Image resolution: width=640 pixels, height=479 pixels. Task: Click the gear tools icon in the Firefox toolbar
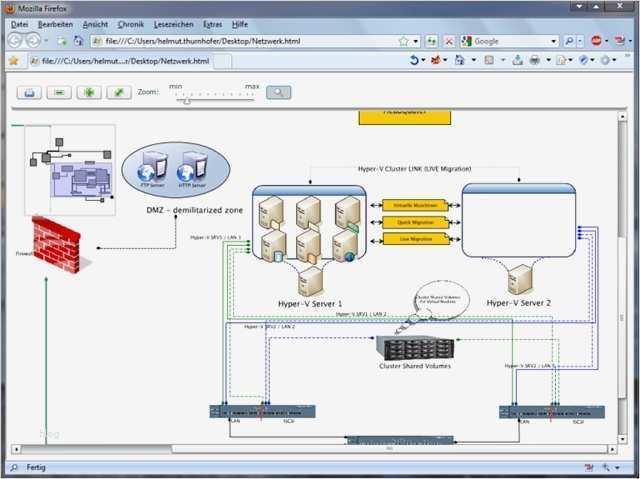click(x=605, y=60)
